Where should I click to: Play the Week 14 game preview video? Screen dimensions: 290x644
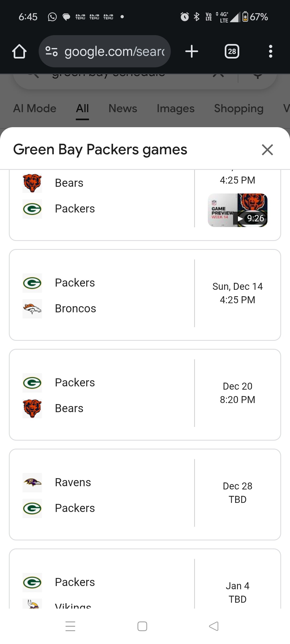237,210
